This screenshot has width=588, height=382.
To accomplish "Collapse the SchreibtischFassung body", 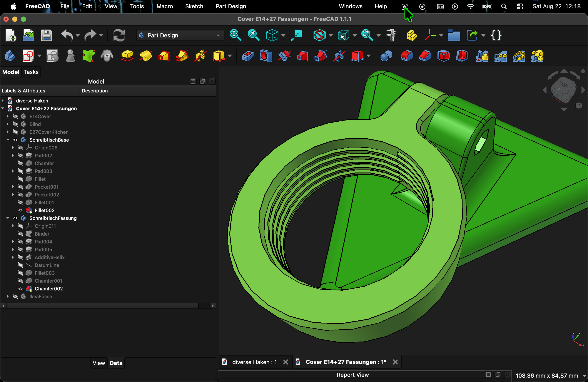I will click(x=8, y=218).
